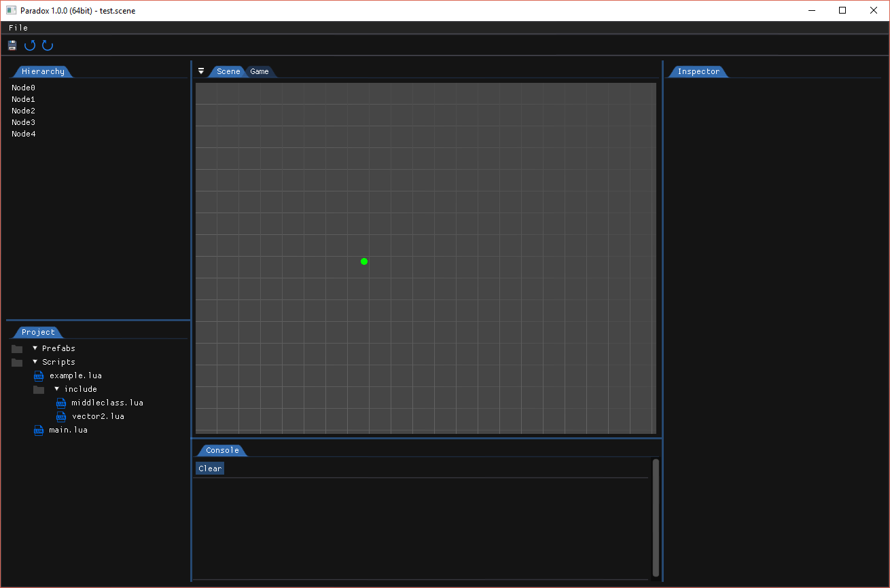The height and width of the screenshot is (588, 890).
Task: Select the example.lua file name
Action: tap(75, 375)
